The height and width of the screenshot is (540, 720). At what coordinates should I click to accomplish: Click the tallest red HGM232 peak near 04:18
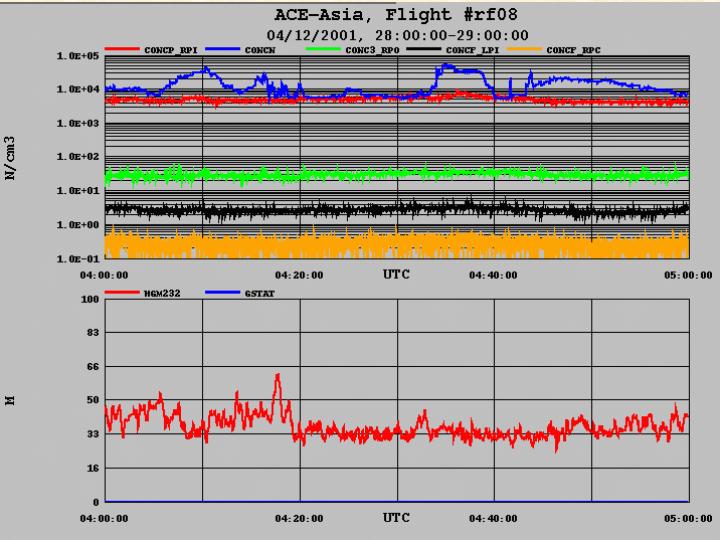(277, 376)
